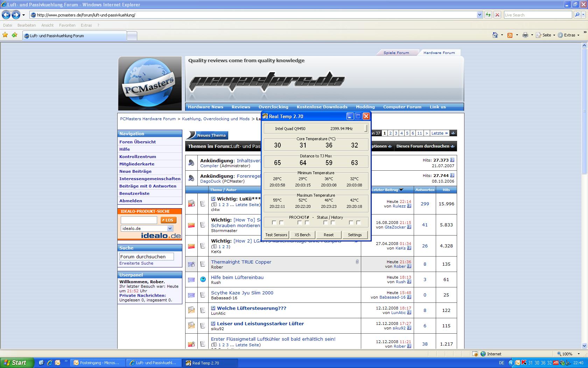Viewport: 588px width, 368px height.
Task: Click Hits arrow icon beside 27.373
Action: (x=452, y=160)
